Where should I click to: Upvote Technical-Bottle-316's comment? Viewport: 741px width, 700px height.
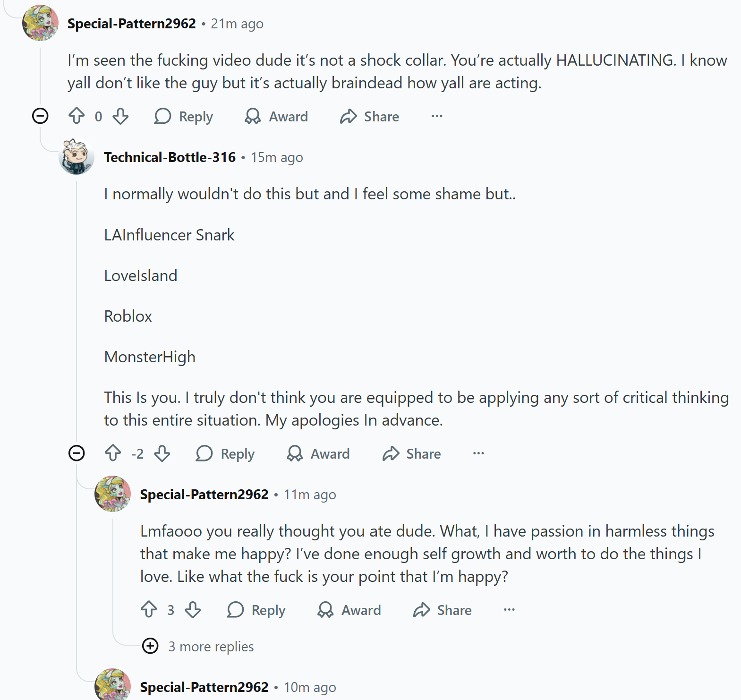(x=113, y=453)
